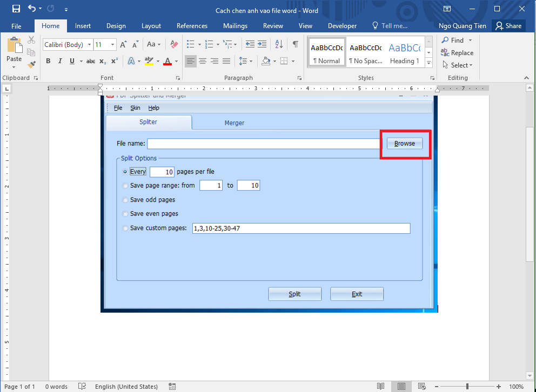Apply the Heading 1 style

[404, 52]
